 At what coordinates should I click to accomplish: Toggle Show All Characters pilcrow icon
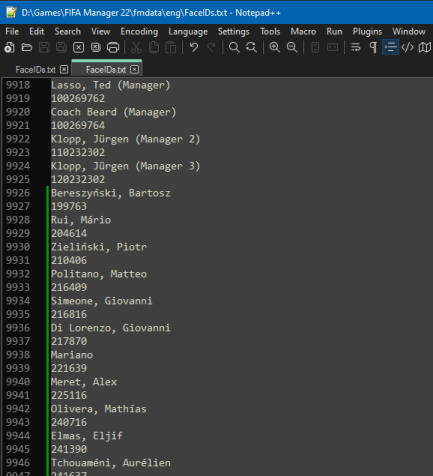(x=373, y=48)
